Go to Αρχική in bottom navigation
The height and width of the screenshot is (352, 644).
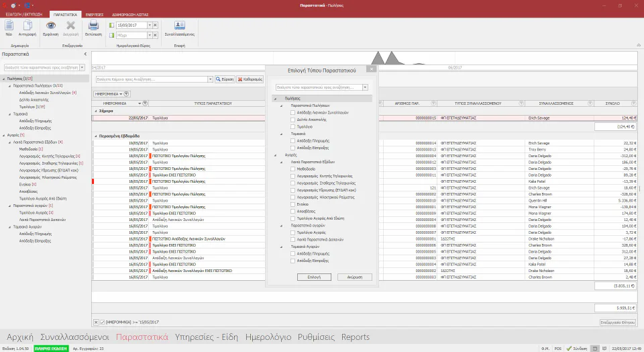coord(19,337)
